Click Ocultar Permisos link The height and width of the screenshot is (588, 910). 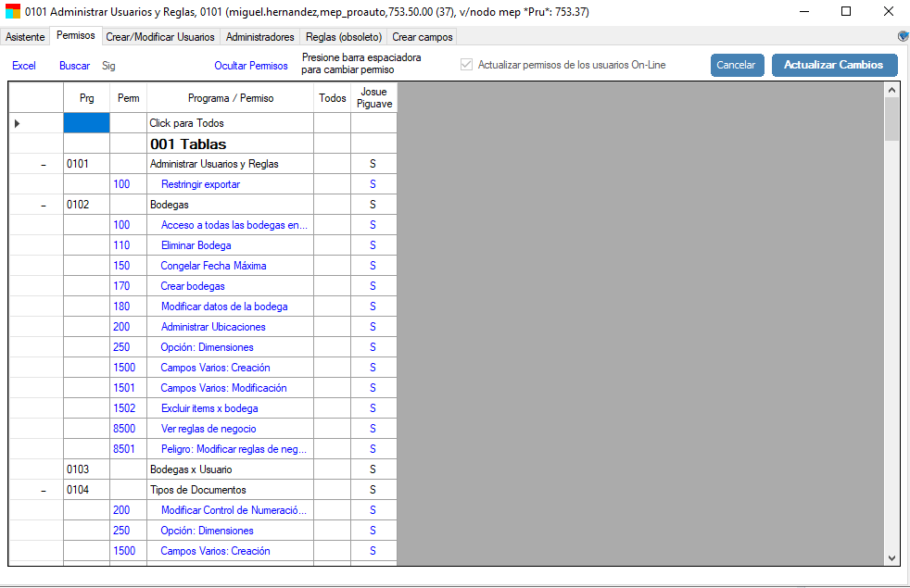pos(251,66)
